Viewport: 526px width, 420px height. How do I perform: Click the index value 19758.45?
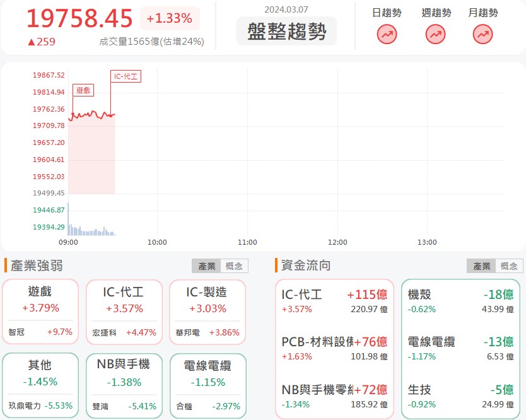tap(79, 18)
